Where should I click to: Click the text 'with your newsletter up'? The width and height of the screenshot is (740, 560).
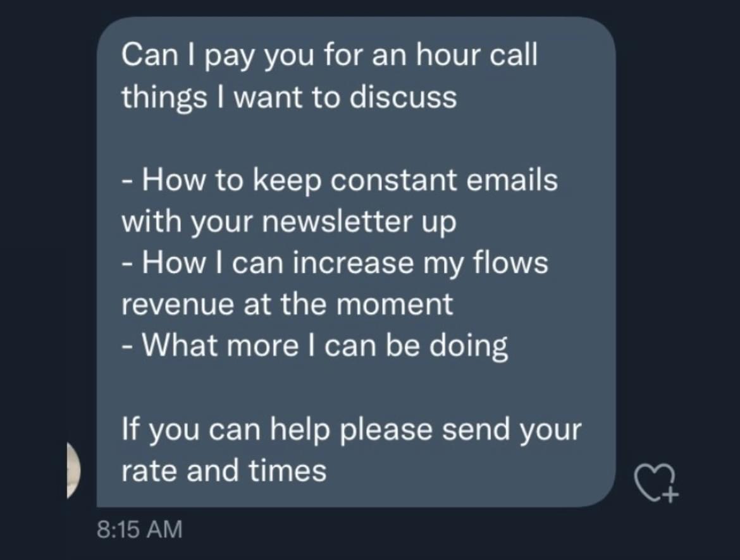[289, 222]
